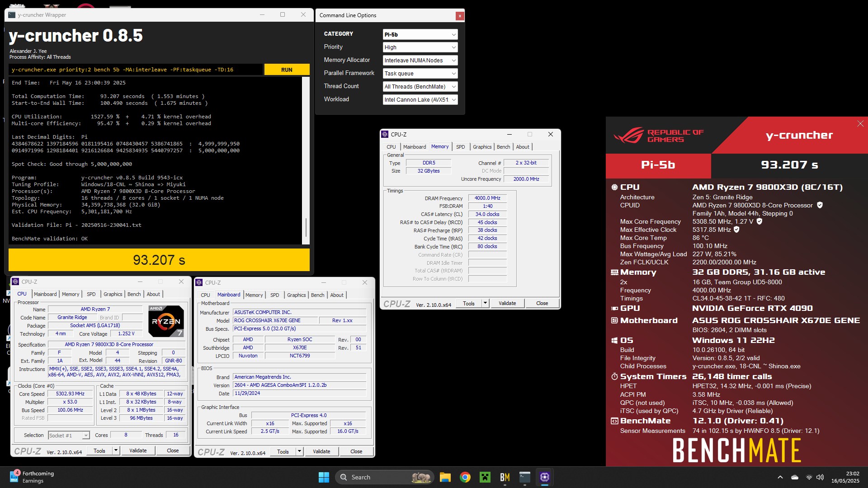Launch Google Chrome from the taskbar
The image size is (868, 488).
pos(465,477)
